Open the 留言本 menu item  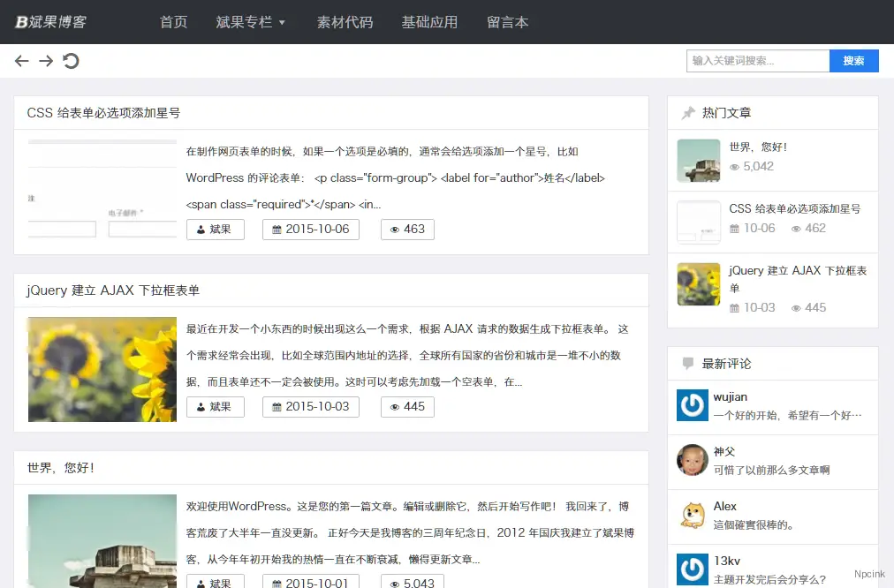507,23
